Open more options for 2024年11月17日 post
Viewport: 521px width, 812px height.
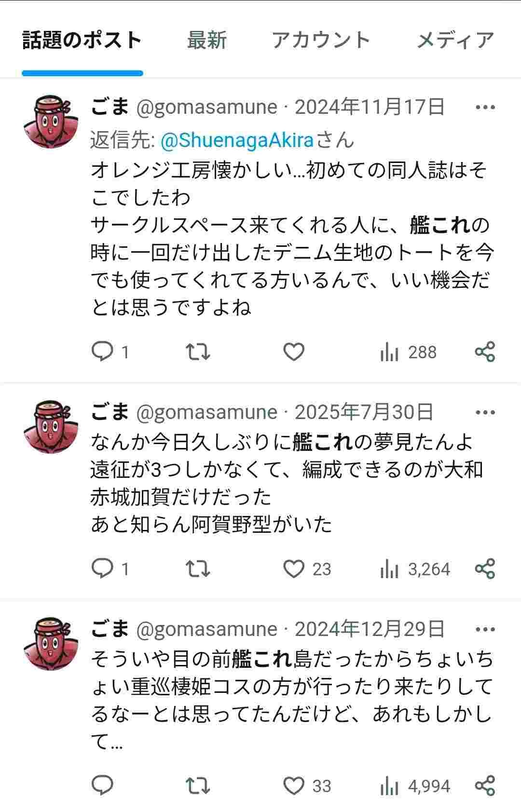click(485, 107)
